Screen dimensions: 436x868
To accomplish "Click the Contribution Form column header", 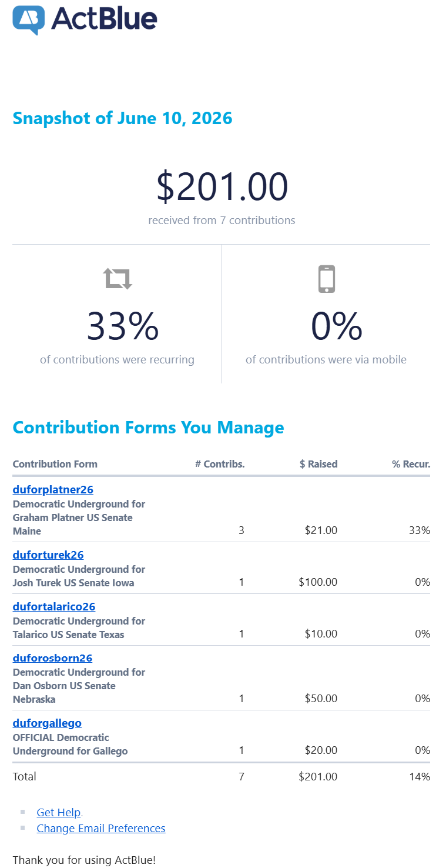I will point(55,464).
